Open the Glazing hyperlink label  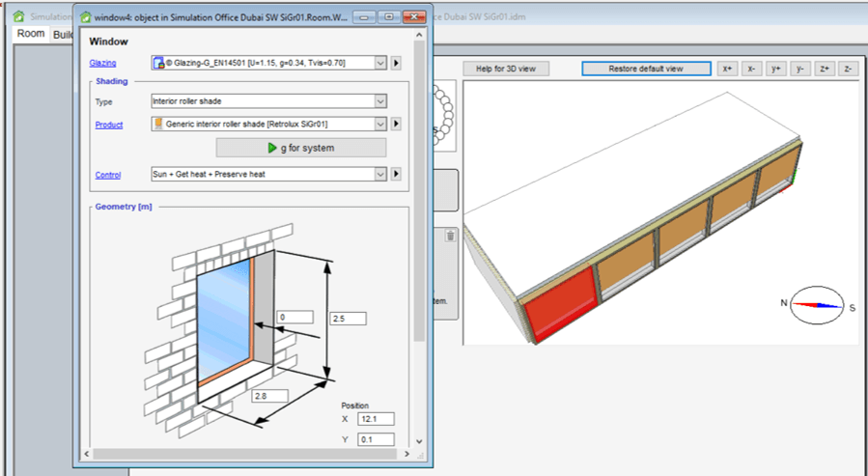[102, 64]
